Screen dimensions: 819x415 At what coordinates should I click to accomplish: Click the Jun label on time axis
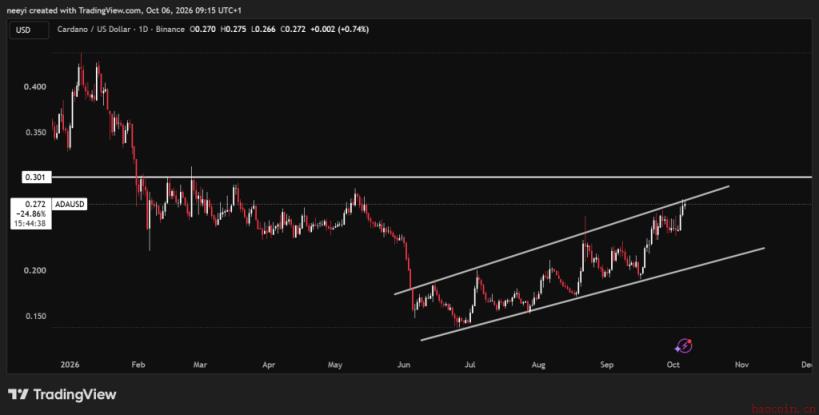tap(404, 365)
